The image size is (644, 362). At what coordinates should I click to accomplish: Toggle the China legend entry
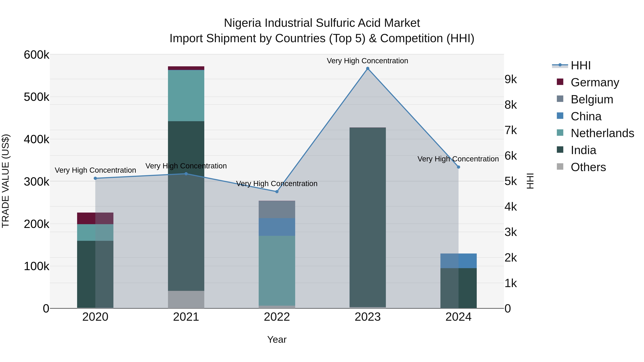[579, 116]
